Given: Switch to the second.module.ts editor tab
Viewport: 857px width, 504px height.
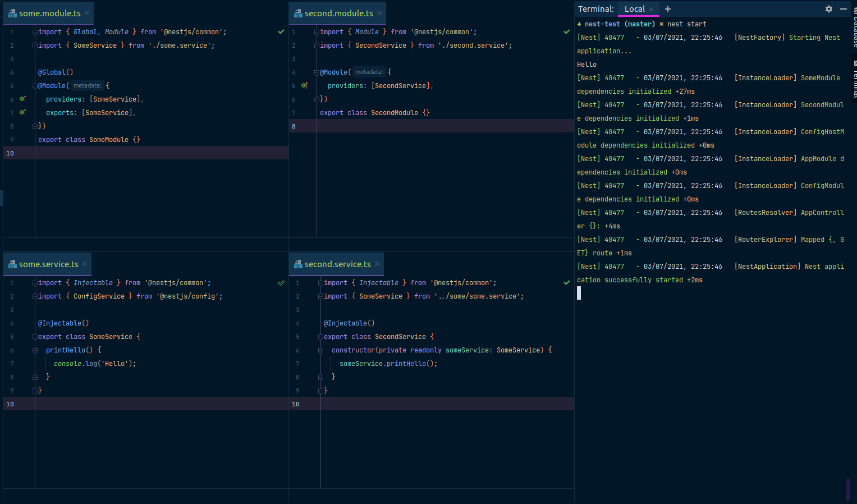Looking at the screenshot, I should point(338,13).
